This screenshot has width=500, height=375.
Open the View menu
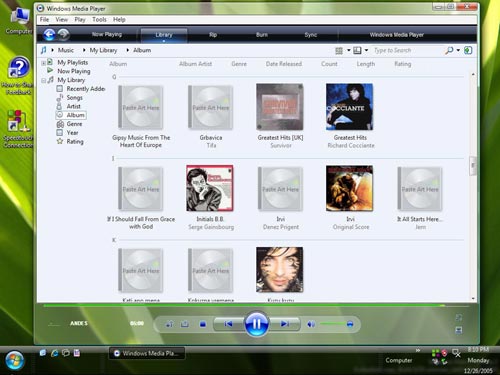[x=62, y=20]
